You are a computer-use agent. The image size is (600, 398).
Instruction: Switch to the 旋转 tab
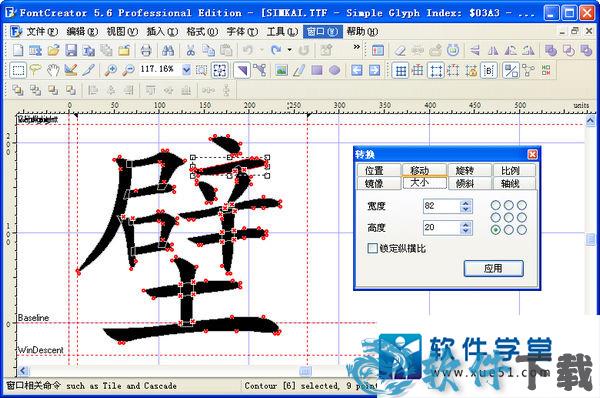(469, 170)
